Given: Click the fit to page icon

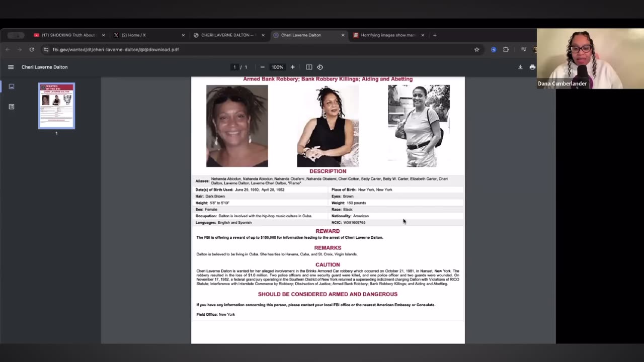Looking at the screenshot, I should coord(309,67).
